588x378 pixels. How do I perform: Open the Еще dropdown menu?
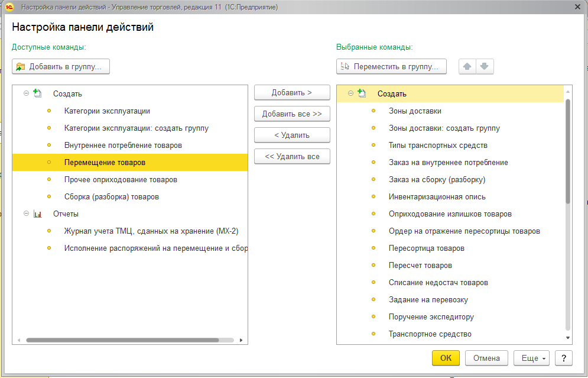click(531, 358)
